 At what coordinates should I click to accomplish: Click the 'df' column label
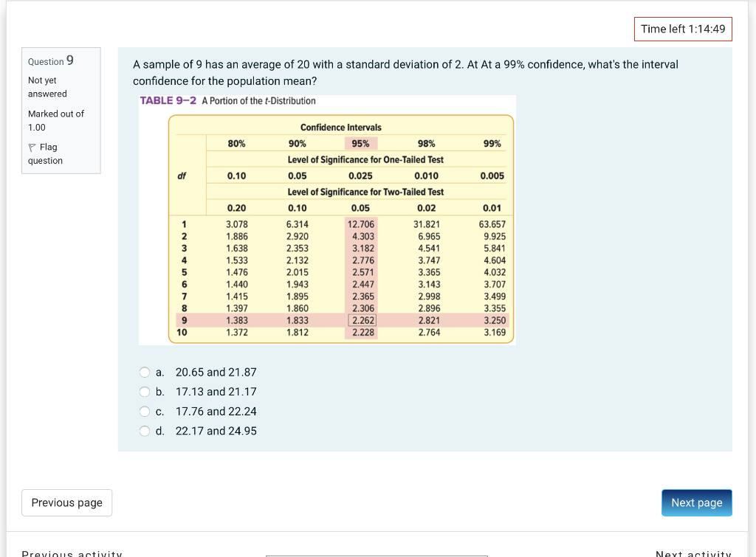(x=182, y=176)
